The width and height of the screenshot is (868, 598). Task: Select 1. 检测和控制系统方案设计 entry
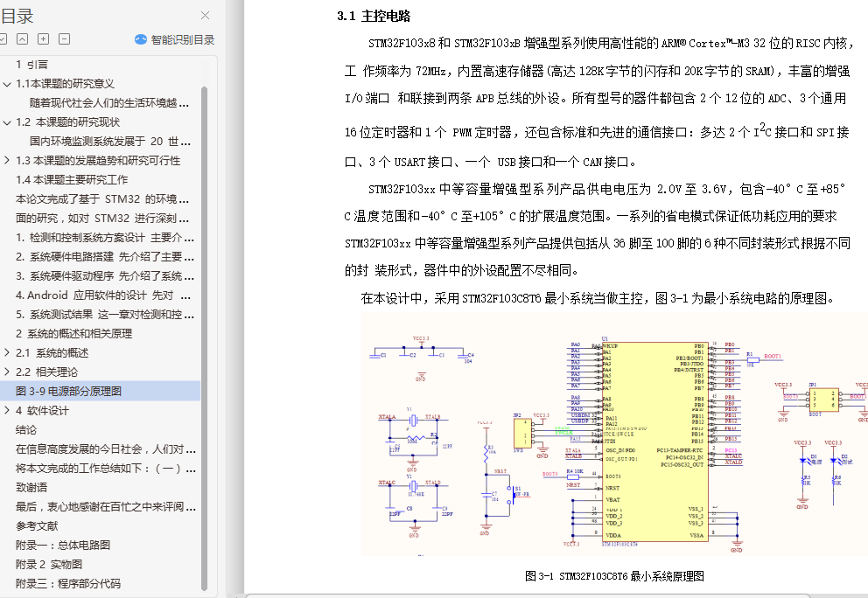[105, 237]
